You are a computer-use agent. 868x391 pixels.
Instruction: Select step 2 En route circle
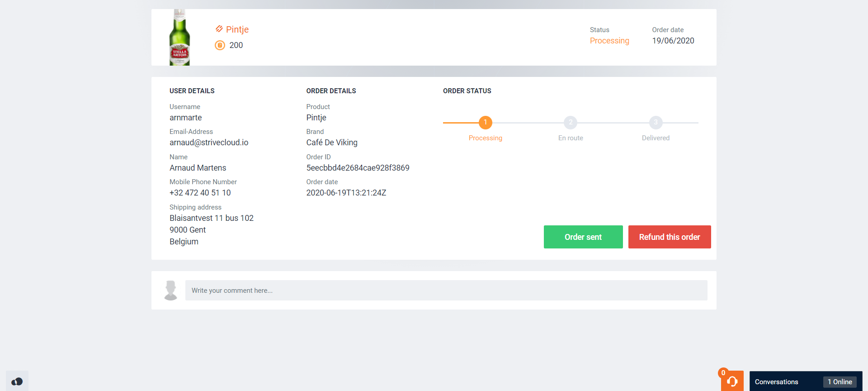571,122
